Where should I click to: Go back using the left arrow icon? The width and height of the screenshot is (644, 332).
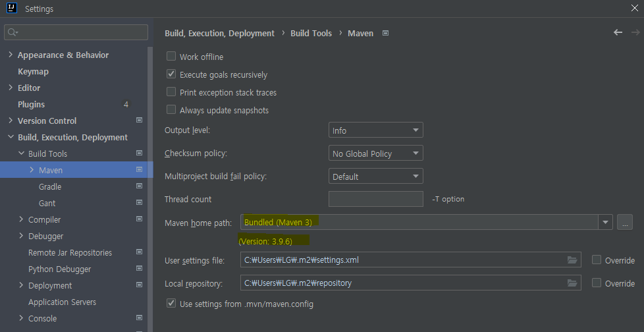point(618,32)
